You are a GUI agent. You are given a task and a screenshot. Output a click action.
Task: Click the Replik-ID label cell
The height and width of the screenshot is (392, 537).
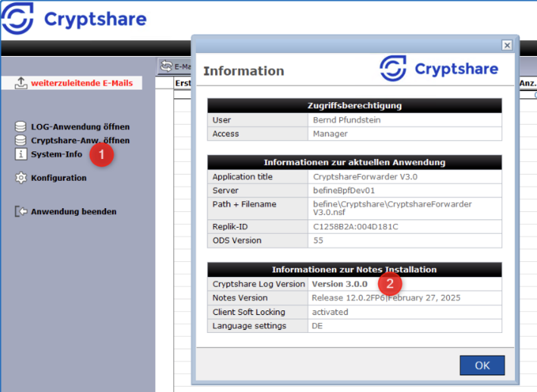coord(258,227)
